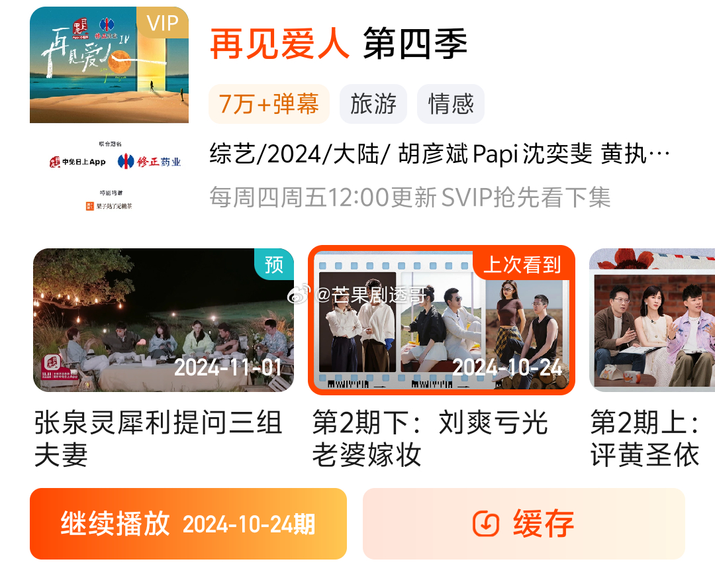Click the 缓存 download icon
The width and height of the screenshot is (715, 588).
point(486,524)
